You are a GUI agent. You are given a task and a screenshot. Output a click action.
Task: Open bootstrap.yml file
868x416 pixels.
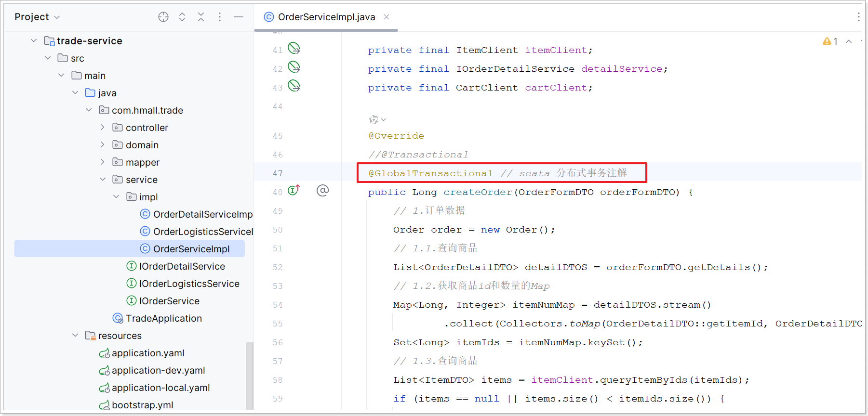(x=142, y=405)
